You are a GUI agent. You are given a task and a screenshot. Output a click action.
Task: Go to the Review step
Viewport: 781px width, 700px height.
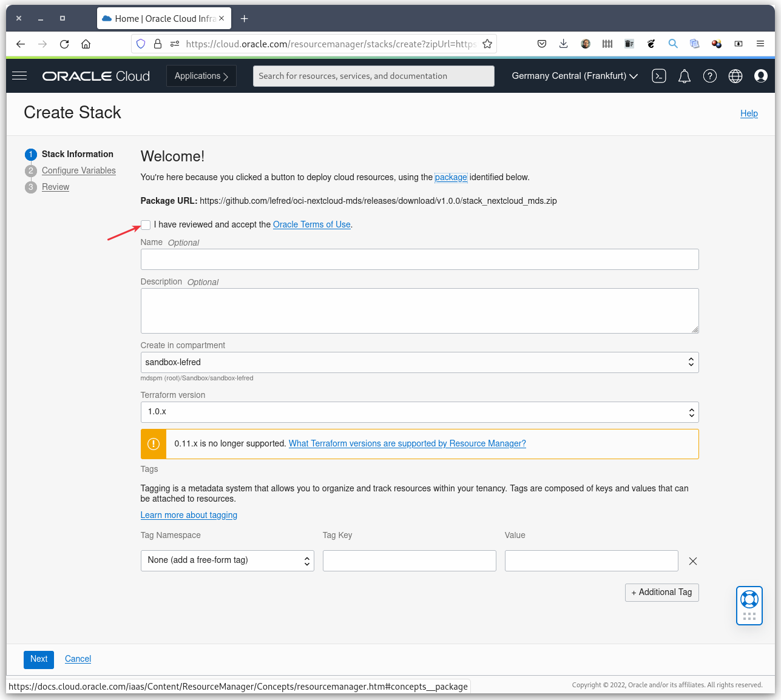[x=55, y=187]
